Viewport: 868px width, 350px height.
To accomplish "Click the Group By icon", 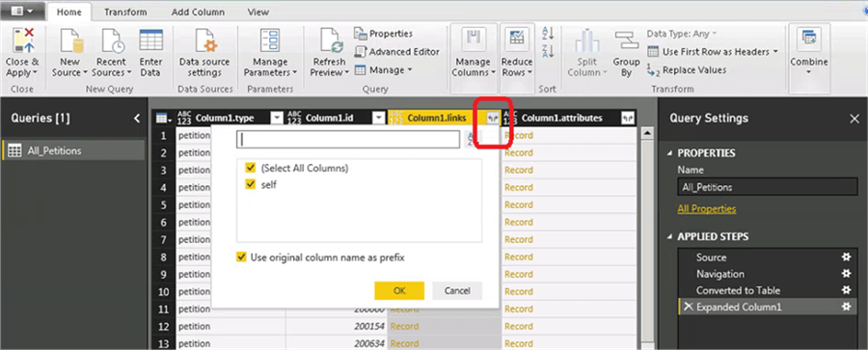I will point(626,41).
